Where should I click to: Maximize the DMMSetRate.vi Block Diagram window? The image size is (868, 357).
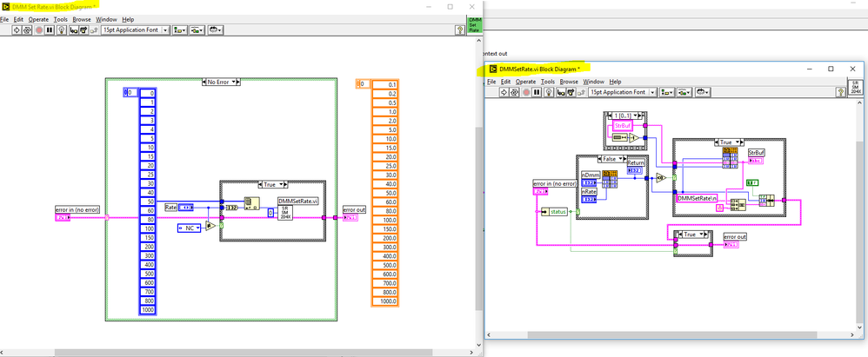click(831, 69)
